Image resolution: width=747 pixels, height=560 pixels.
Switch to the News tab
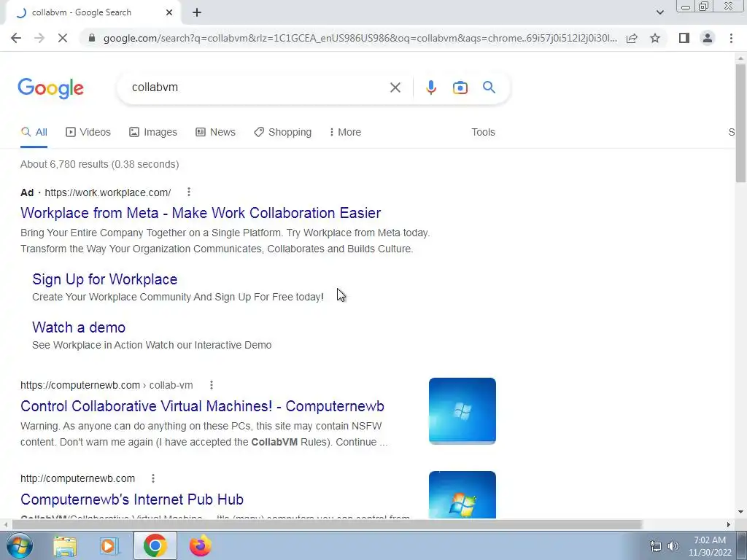click(x=215, y=132)
